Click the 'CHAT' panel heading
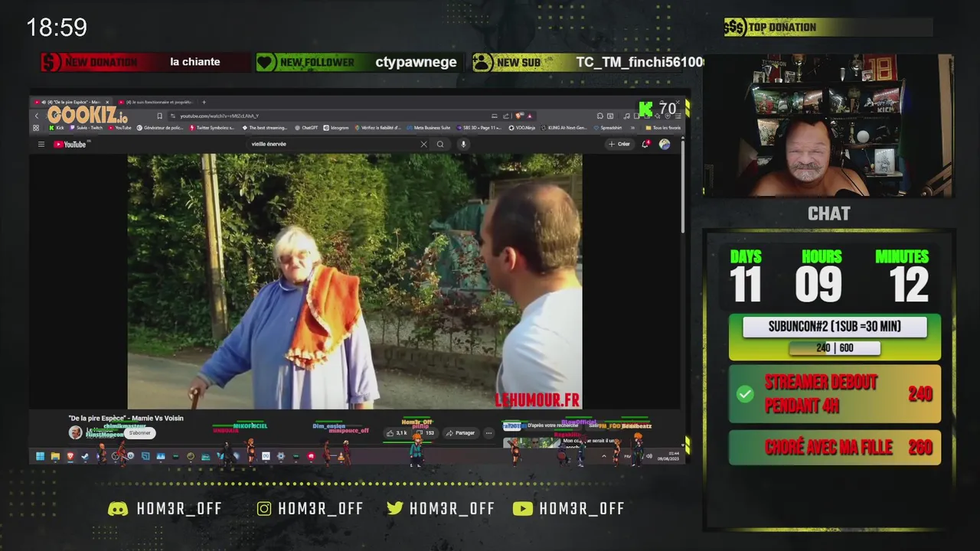980x551 pixels. [828, 214]
